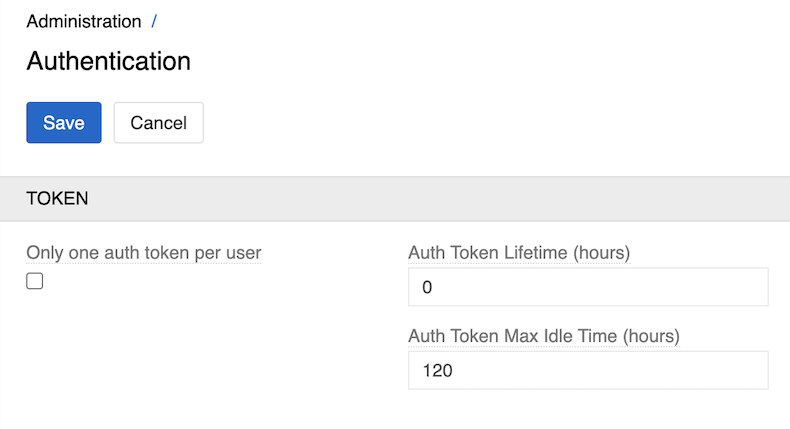
Task: Click the Authentication page heading
Action: (108, 61)
